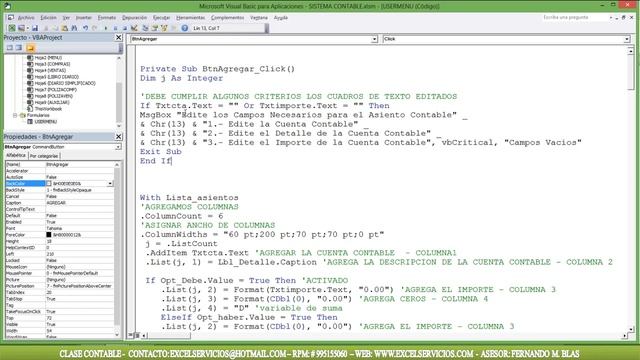This screenshot has width=640, height=360.
Task: Open the Edición menu
Action: 48,18
